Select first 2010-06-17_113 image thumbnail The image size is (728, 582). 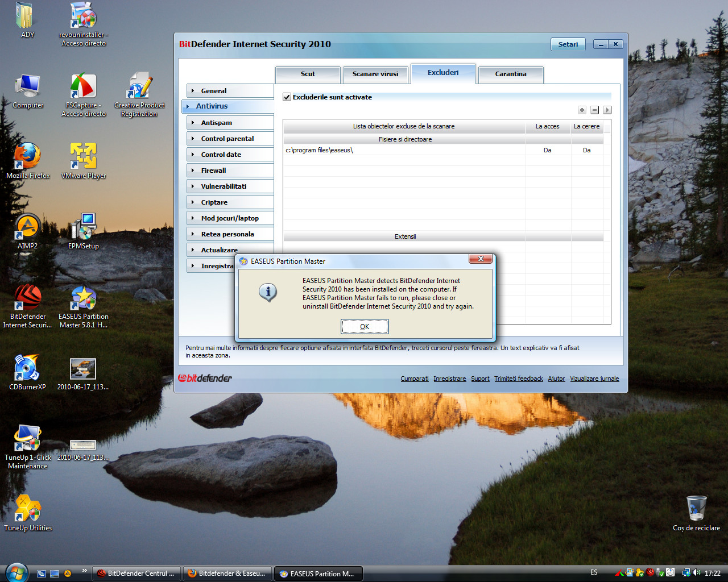tap(83, 373)
